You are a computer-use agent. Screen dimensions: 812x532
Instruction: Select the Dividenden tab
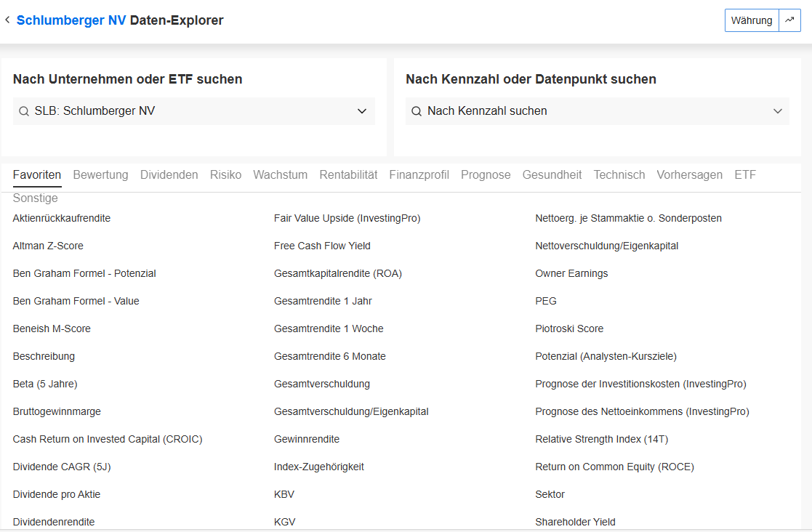pos(169,174)
